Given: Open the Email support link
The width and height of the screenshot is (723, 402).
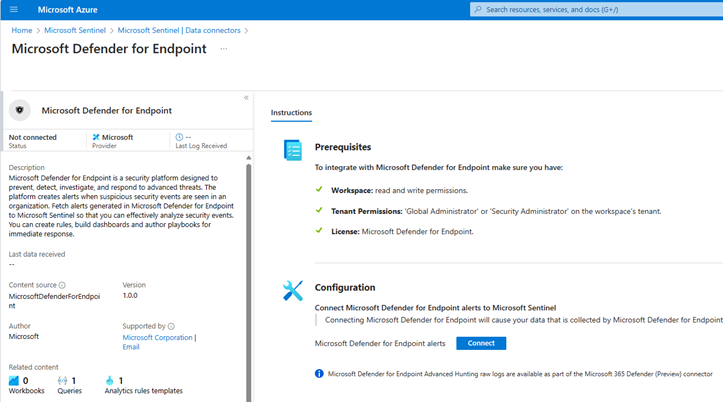Looking at the screenshot, I should pyautogui.click(x=131, y=347).
